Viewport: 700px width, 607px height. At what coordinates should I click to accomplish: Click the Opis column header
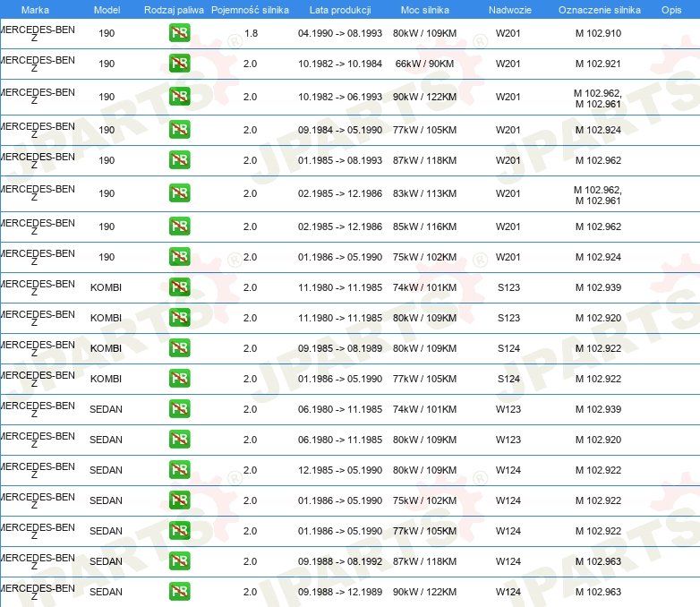coord(671,10)
